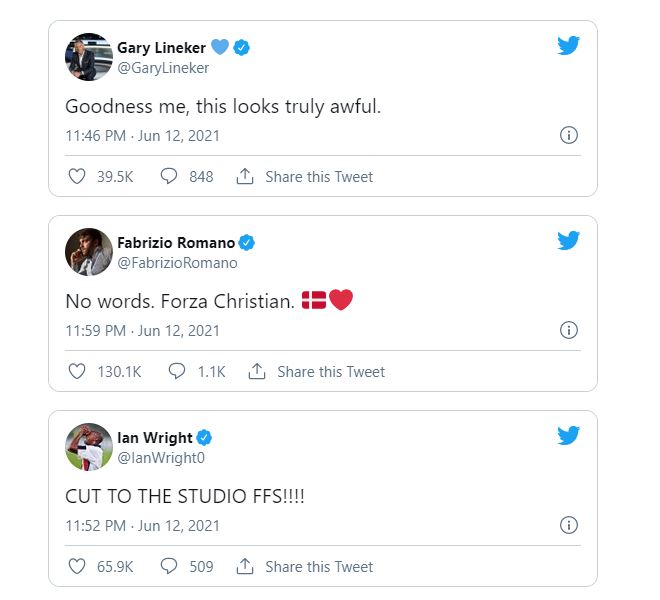The image size is (660, 600).
Task: Share Fabrizio Romano's tweet
Action: [x=317, y=372]
